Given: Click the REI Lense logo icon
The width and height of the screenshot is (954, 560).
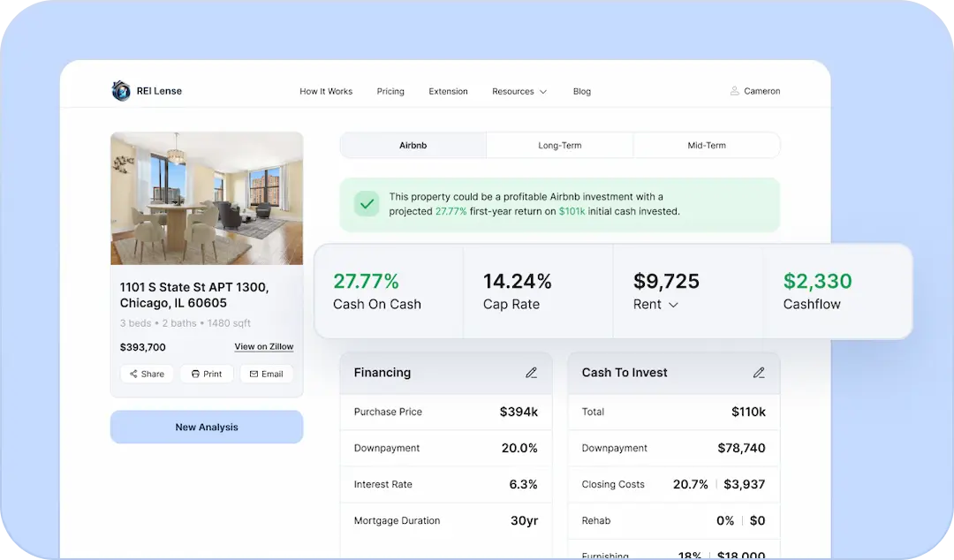Looking at the screenshot, I should [x=121, y=91].
